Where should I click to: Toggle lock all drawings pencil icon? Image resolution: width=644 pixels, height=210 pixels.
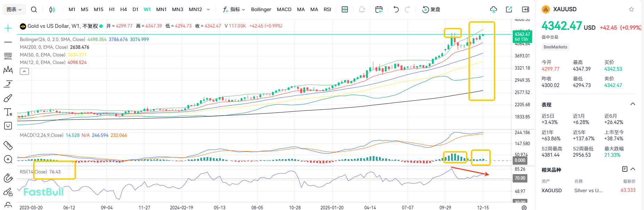pos(8,192)
